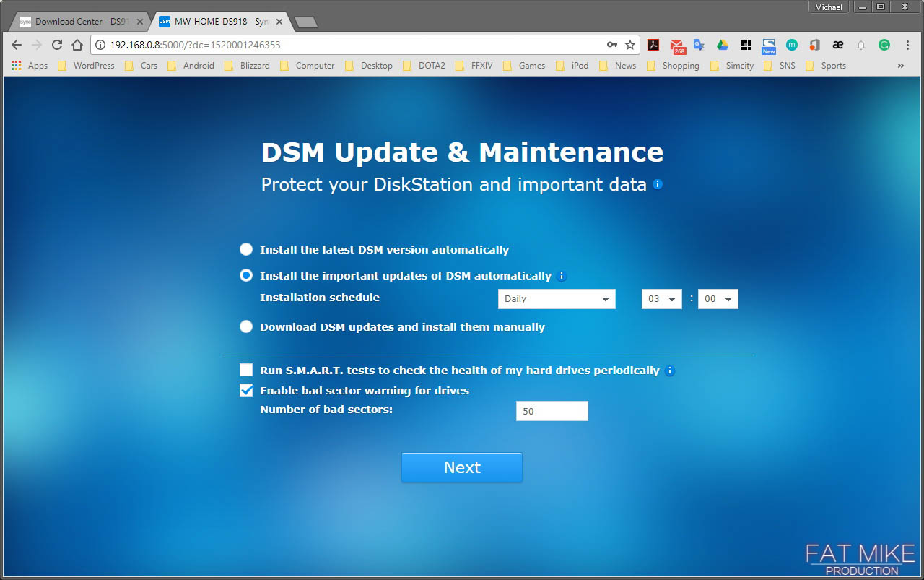Open the News bookmark folder
Screen dimensions: 924x580
pos(618,65)
